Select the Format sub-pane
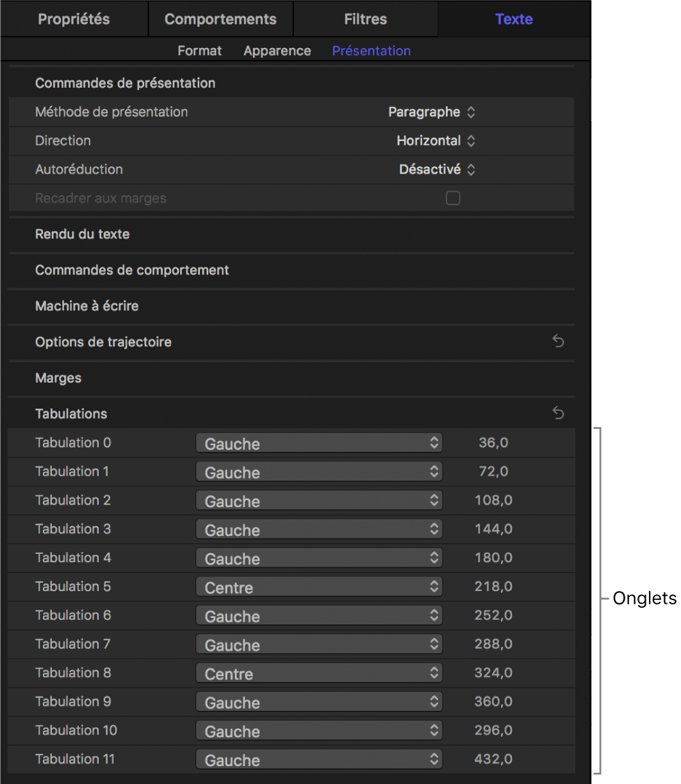 199,51
